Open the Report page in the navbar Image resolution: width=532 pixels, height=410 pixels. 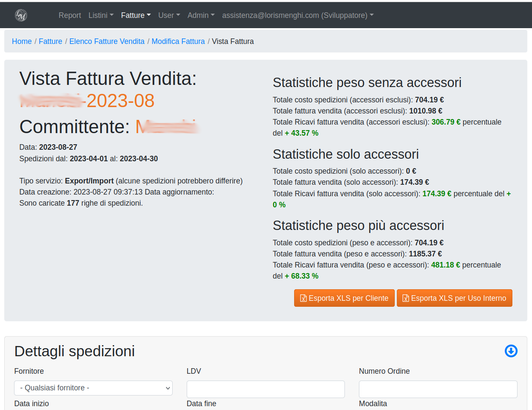(69, 15)
